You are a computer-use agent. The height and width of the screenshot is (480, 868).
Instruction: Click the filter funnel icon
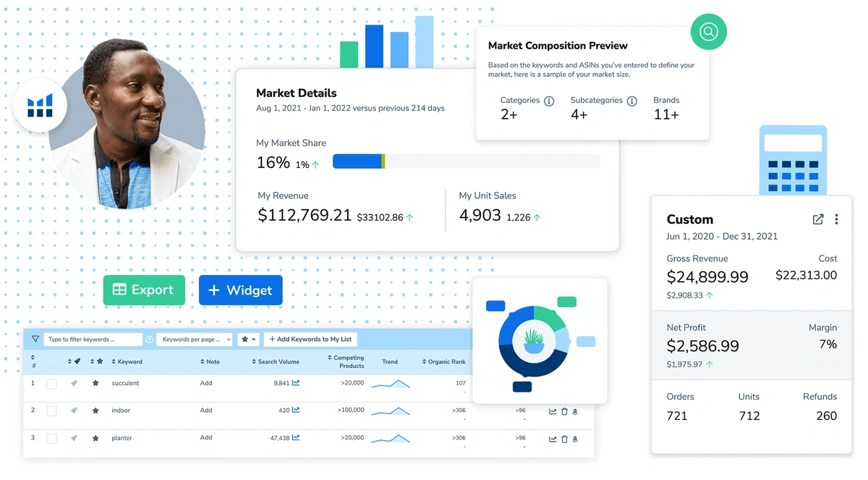[x=35, y=339]
